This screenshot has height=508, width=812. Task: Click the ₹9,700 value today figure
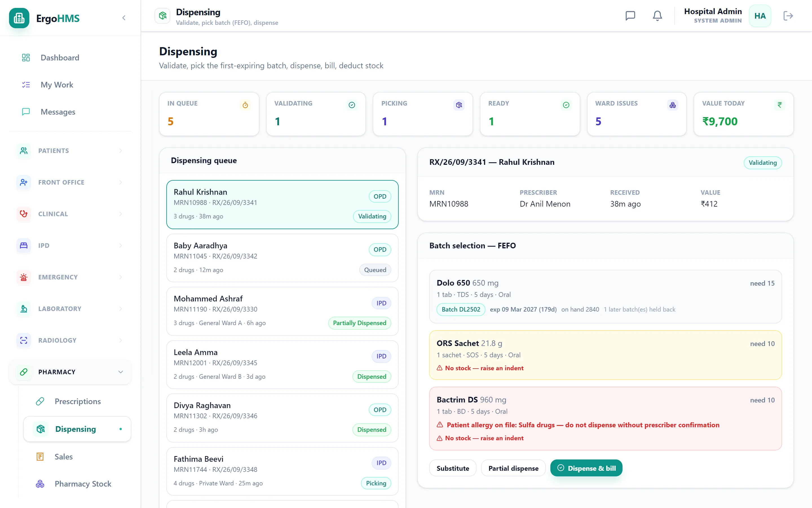click(x=720, y=121)
